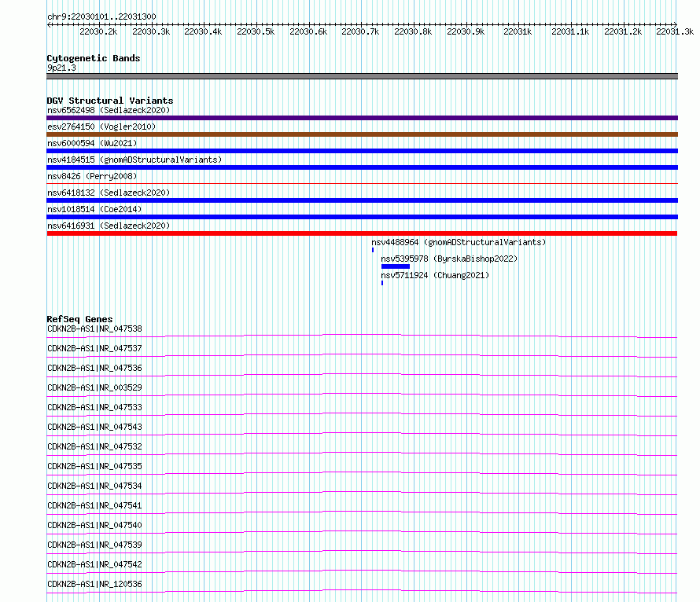Click the gray 9p21.3 cytogenetic band bar
This screenshot has width=700, height=602.
tap(362, 76)
